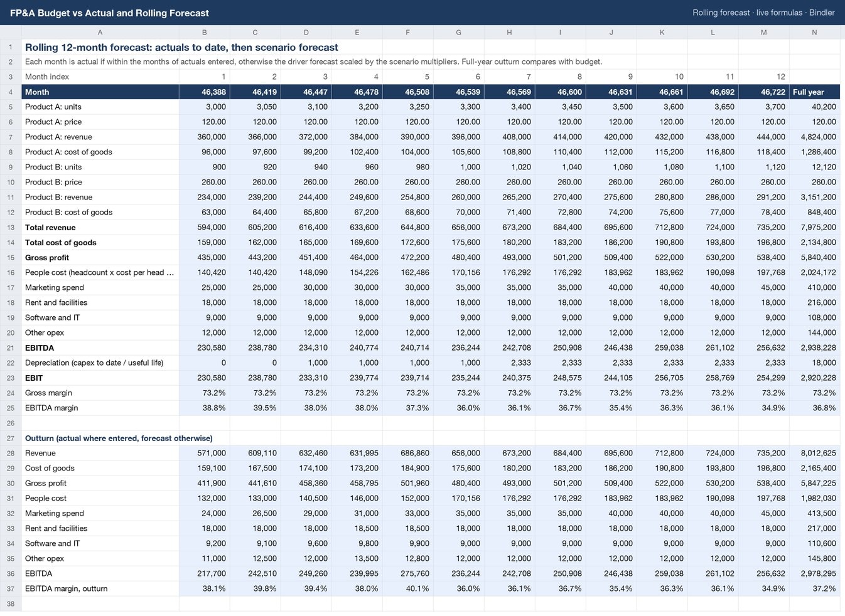Click full-year outturn revenue 8,012,625
Screen dimensions: 845x616
(814, 453)
